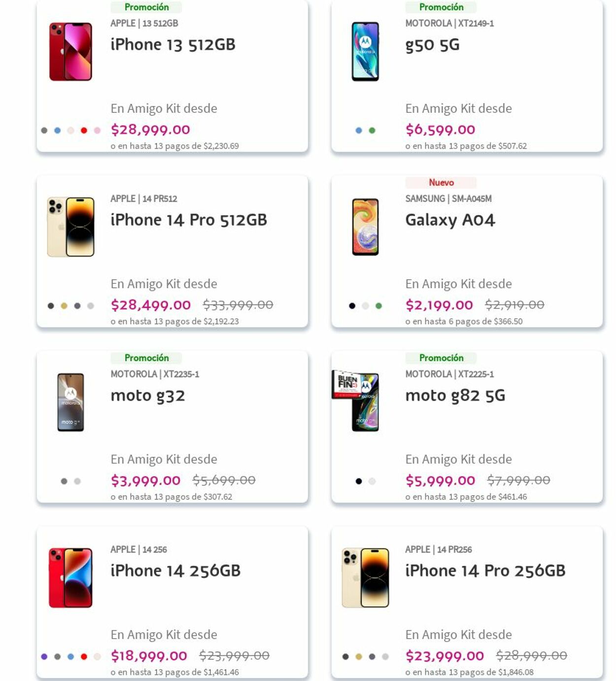Viewport: 616px width, 681px height.
Task: Click the Nuevo badge on Galaxy A04
Action: [441, 182]
